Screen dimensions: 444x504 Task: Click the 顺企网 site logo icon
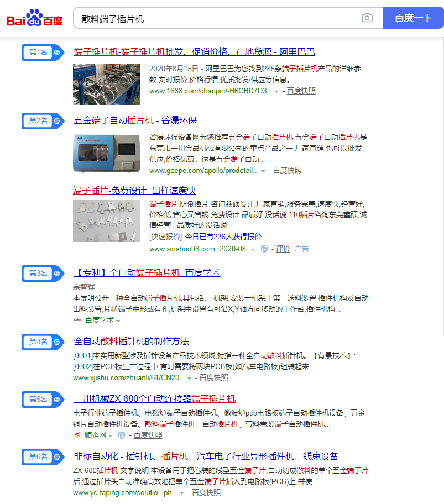pos(77,435)
